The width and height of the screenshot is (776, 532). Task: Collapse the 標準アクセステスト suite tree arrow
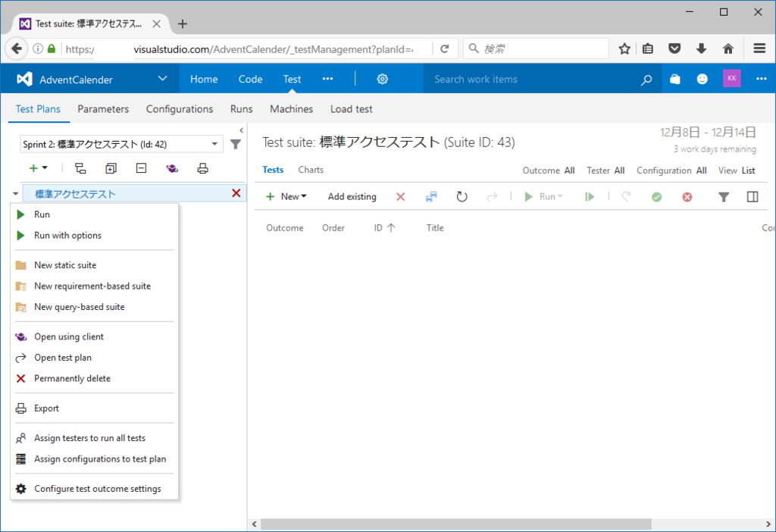coord(15,193)
